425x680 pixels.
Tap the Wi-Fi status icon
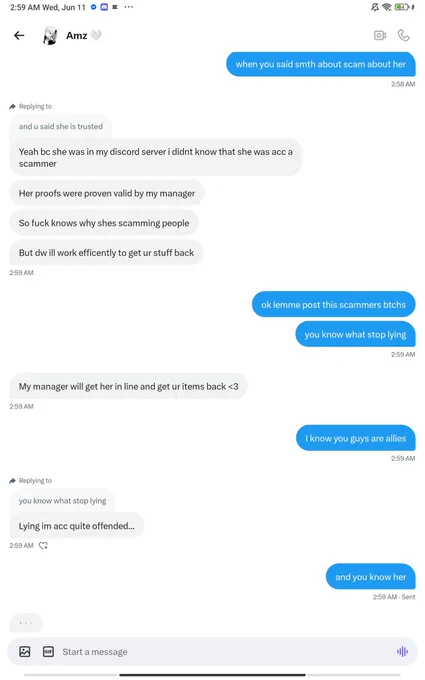click(386, 7)
